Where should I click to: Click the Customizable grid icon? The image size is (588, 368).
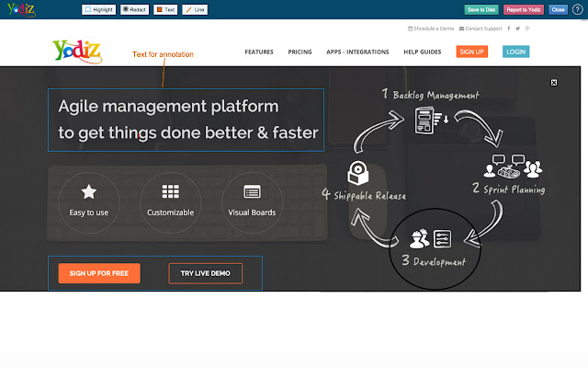coord(171,191)
